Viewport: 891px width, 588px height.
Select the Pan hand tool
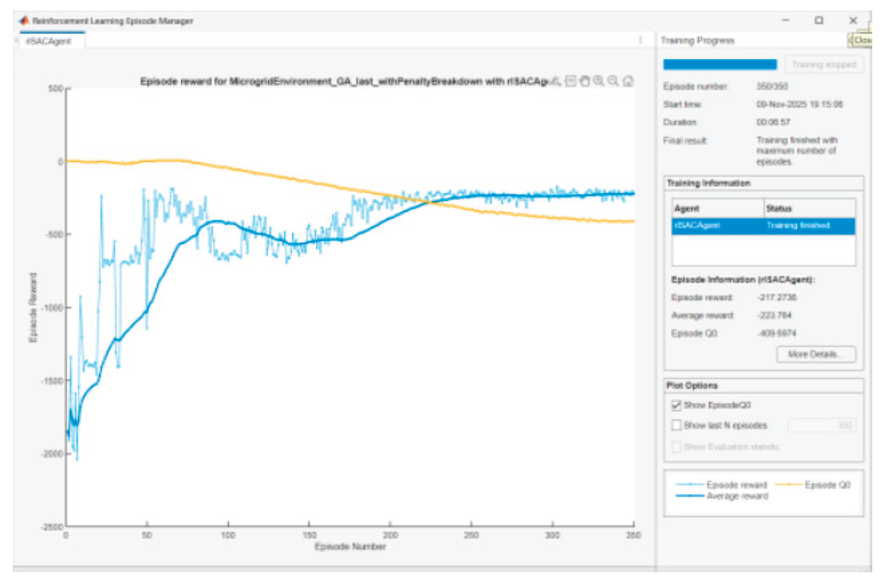click(x=584, y=81)
